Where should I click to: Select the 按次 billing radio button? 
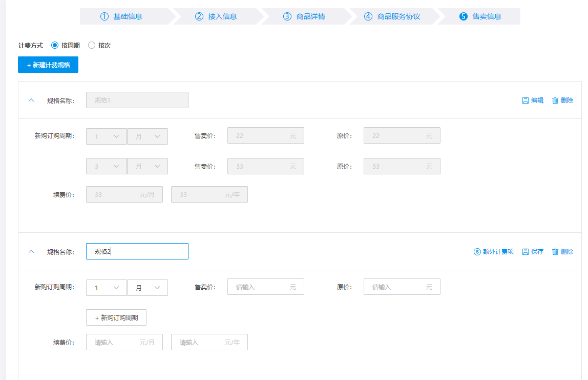92,45
